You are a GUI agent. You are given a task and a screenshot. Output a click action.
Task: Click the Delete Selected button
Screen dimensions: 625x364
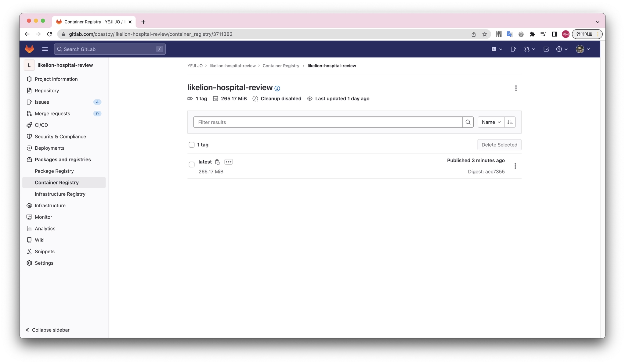(x=499, y=145)
